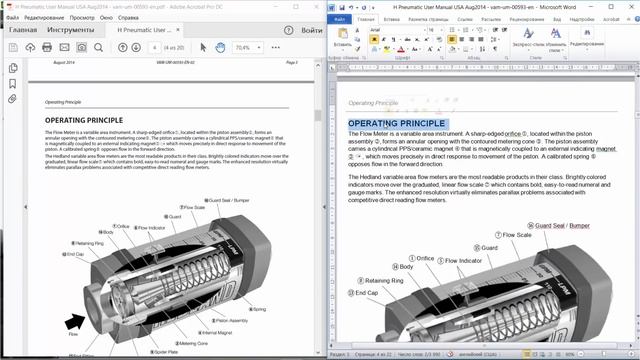Click Войти sign-in button in Acrobat
The width and height of the screenshot is (640, 360).
[x=312, y=30]
